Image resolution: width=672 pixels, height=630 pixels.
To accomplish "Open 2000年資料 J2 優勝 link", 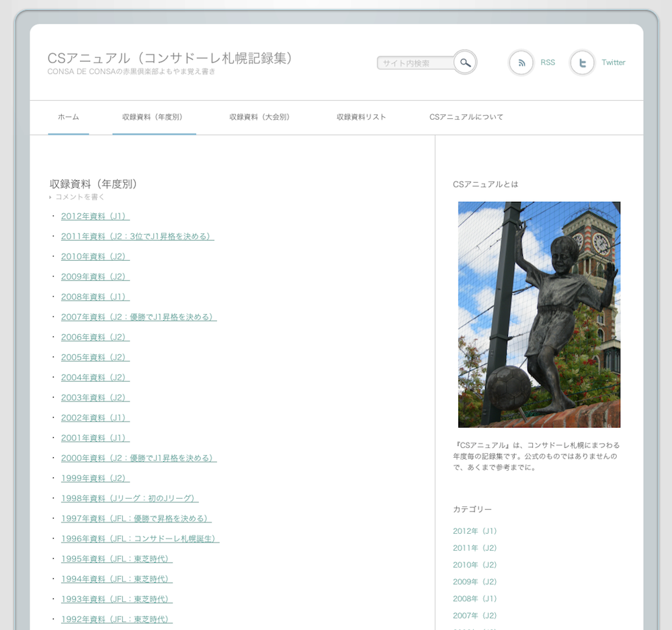I will tap(138, 458).
